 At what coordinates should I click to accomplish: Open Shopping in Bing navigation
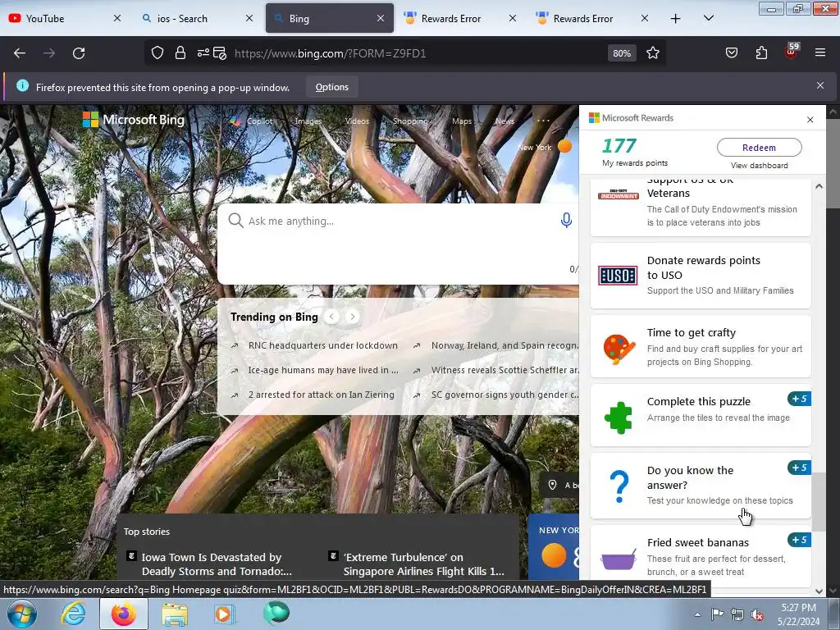410,121
